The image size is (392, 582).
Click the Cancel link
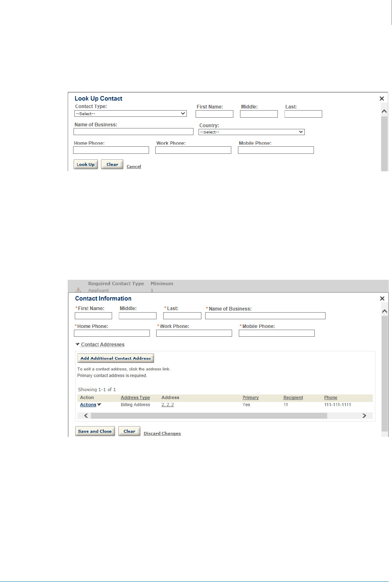click(x=134, y=166)
